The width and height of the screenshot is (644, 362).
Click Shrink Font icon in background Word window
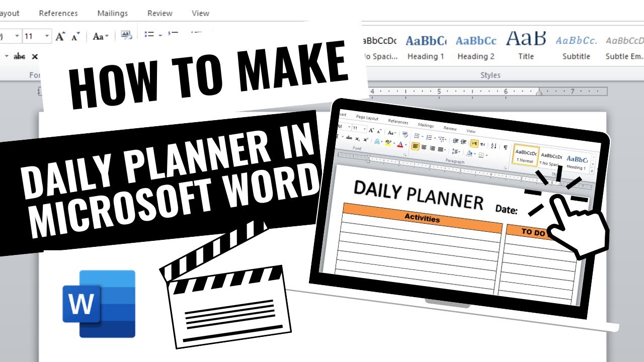point(75,37)
